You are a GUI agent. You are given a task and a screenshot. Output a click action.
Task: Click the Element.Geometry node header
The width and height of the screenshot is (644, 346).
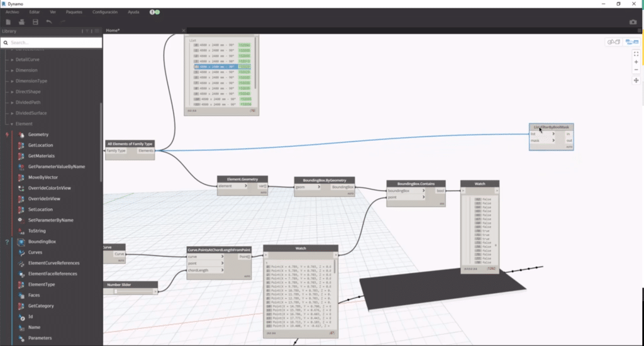pyautogui.click(x=242, y=179)
